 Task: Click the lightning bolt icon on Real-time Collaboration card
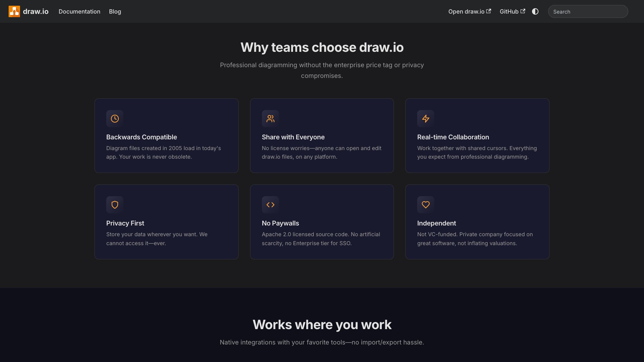coord(426,119)
